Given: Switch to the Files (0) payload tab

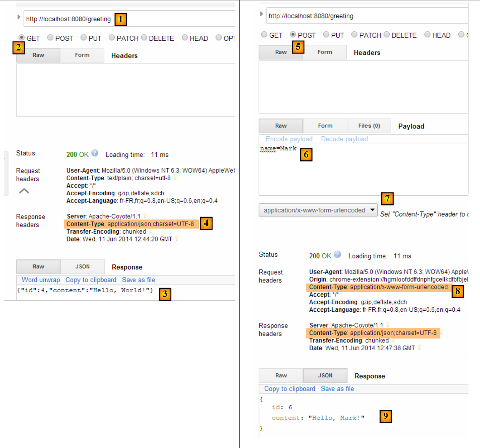Looking at the screenshot, I should (x=369, y=126).
